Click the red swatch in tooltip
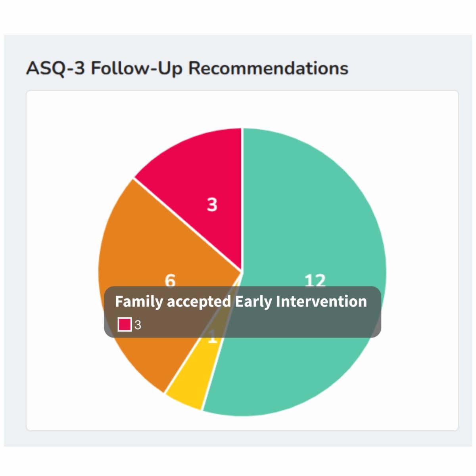 125,324
